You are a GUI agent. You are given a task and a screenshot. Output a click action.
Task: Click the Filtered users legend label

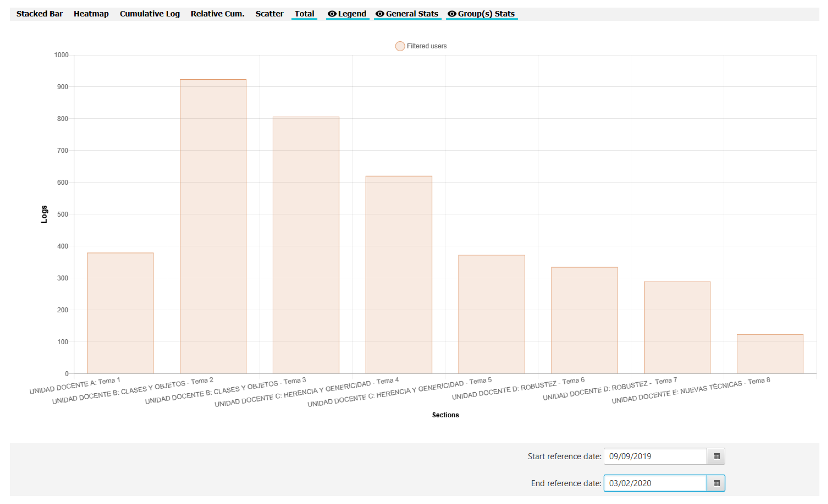427,46
